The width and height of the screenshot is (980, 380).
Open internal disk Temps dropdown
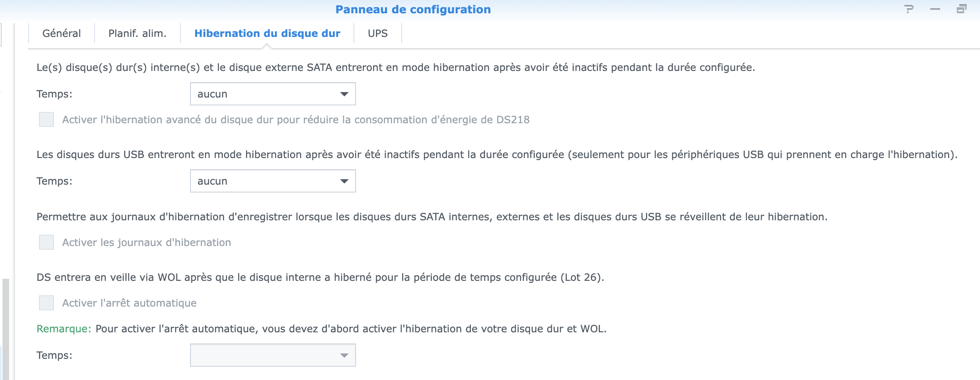pos(273,94)
